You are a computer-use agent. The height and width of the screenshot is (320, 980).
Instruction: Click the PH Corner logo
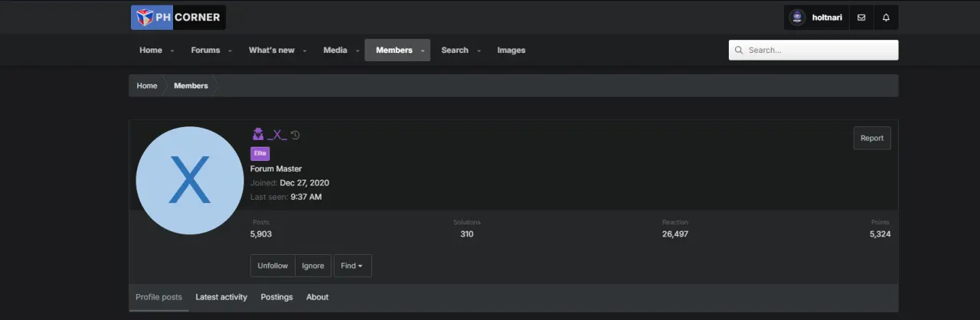pyautogui.click(x=178, y=17)
